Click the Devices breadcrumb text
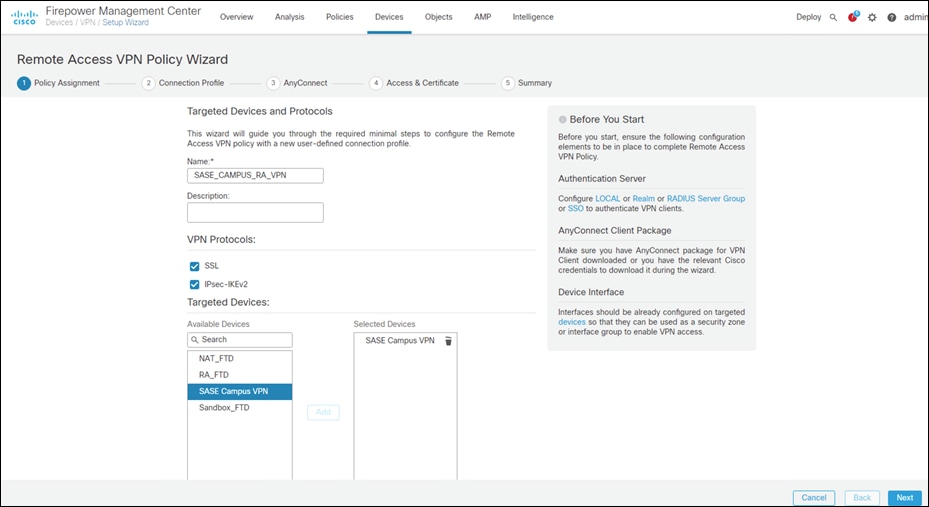This screenshot has width=929, height=507. (59, 23)
